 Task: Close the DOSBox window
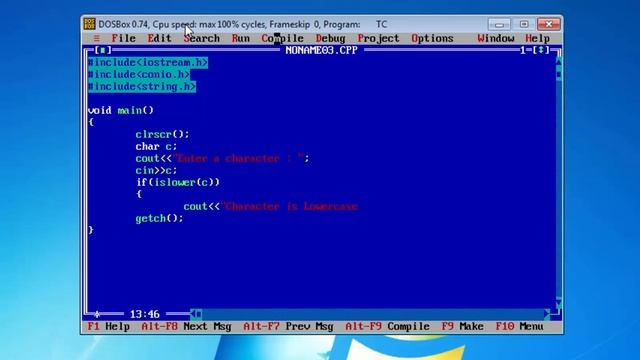tap(549, 24)
